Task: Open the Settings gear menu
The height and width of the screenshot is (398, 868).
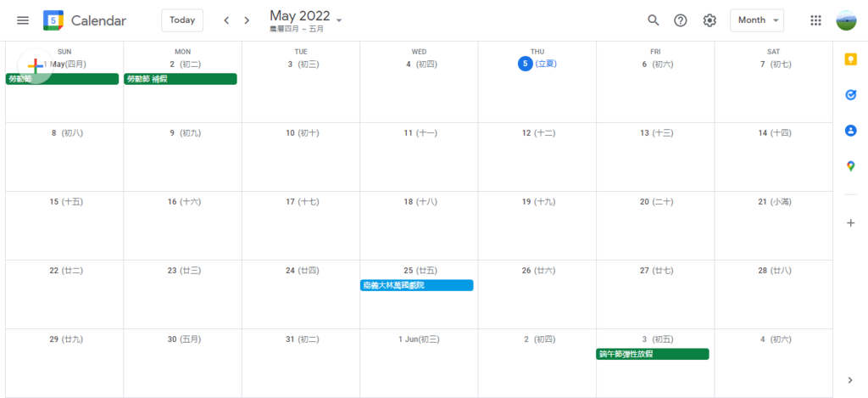Action: click(709, 20)
